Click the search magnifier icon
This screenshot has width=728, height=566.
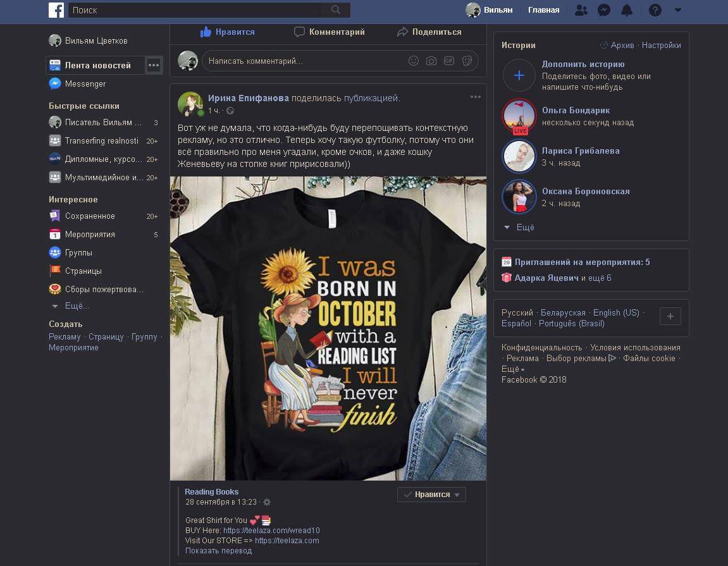click(x=336, y=9)
